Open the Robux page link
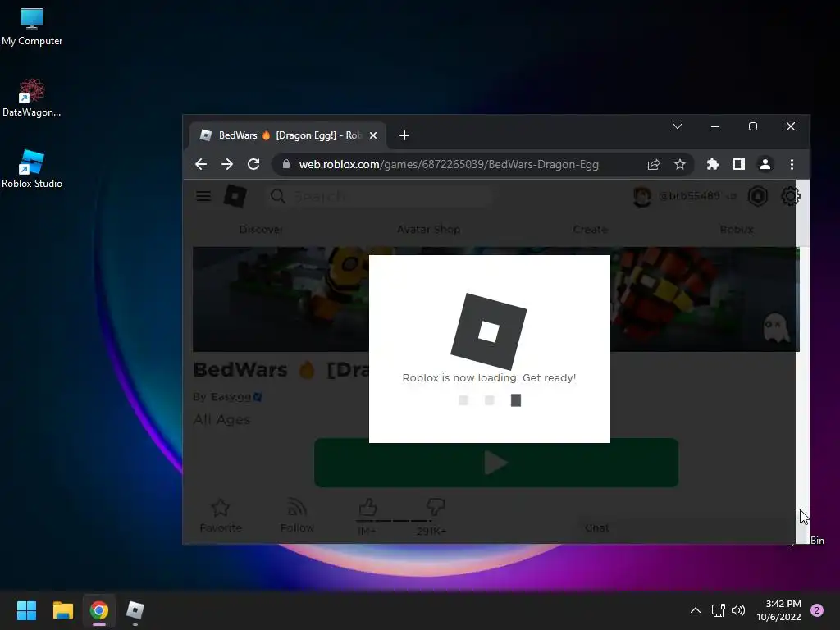 pos(737,230)
